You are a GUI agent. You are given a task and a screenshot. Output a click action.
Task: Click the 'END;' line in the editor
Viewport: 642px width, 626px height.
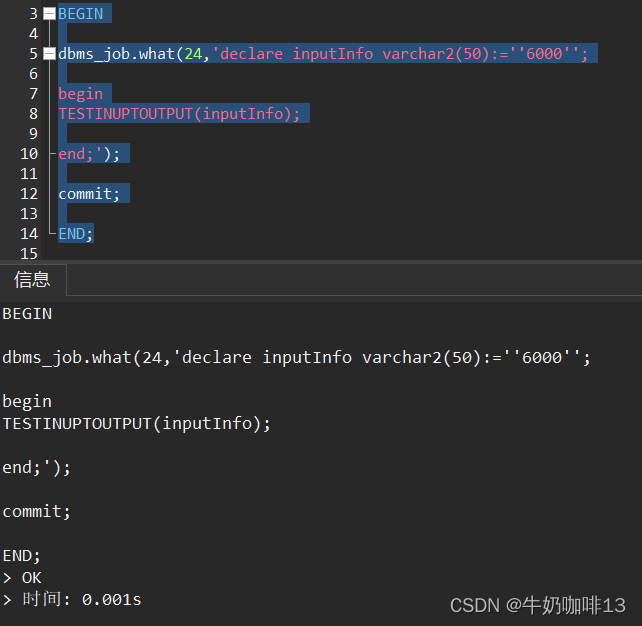[x=76, y=234]
